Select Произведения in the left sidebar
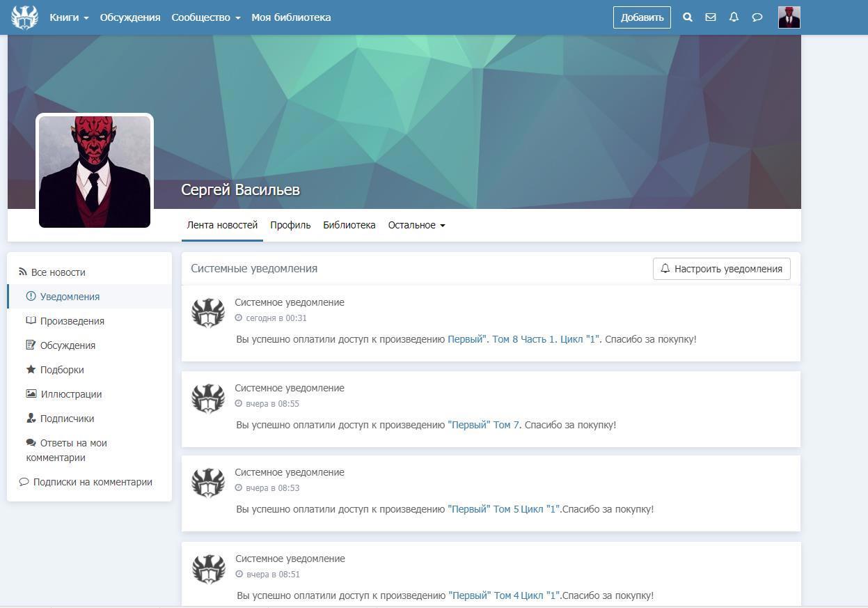The image size is (868, 608). (72, 321)
